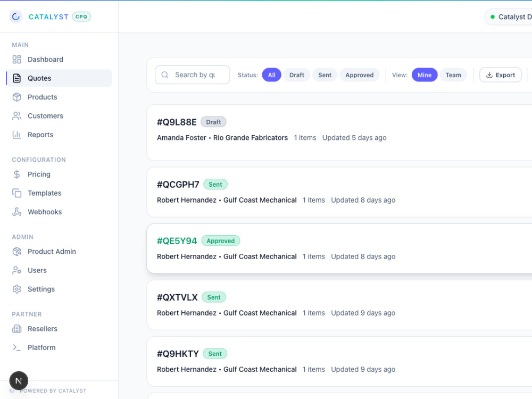Switch view to Mine
This screenshot has width=532, height=399.
(x=425, y=75)
